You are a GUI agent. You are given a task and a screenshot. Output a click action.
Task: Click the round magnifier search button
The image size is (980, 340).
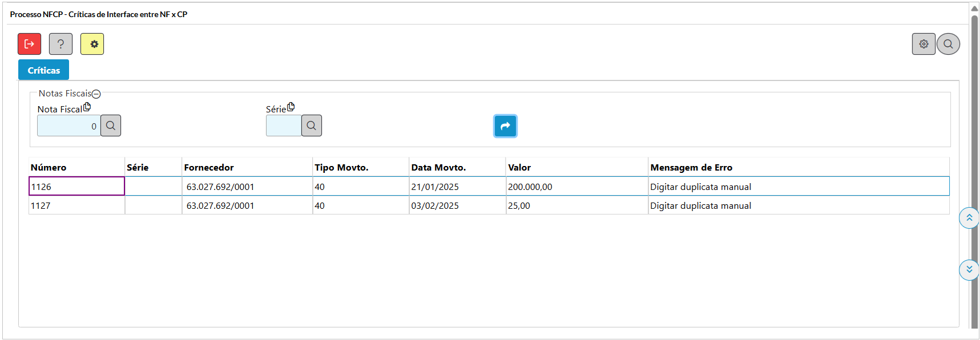pos(948,44)
